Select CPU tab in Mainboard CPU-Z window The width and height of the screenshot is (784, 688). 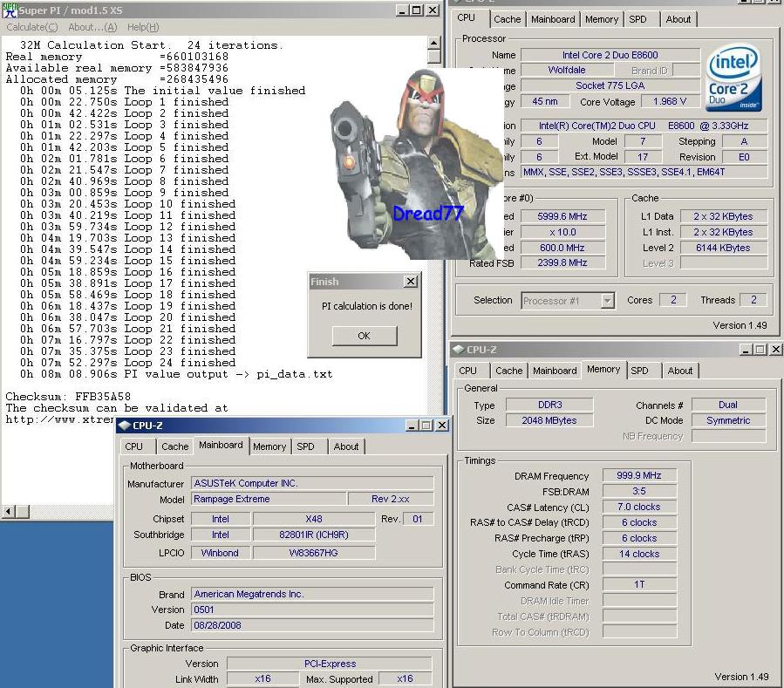click(133, 446)
